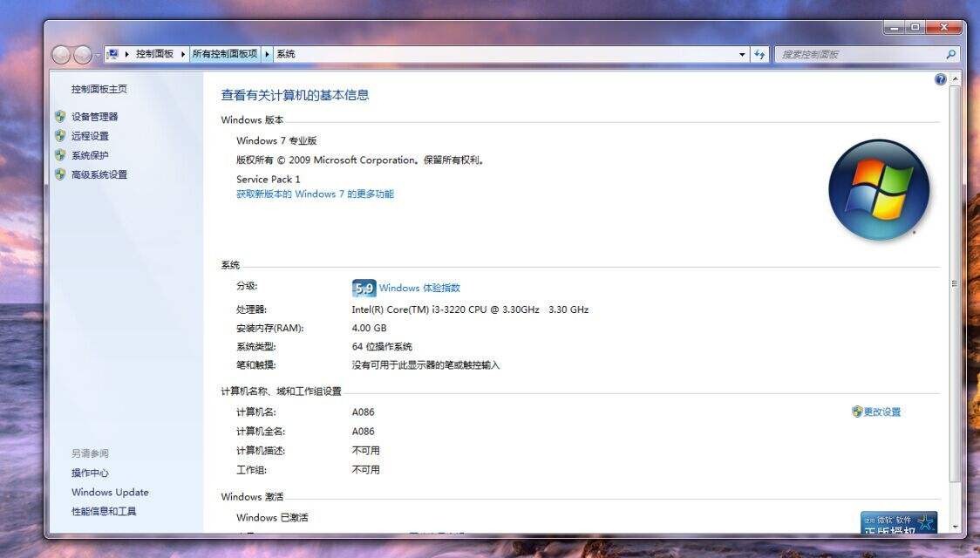This screenshot has width=980, height=558.
Task: Expand the arrow after 所有控制面板项 breadcrumb
Action: (x=267, y=54)
